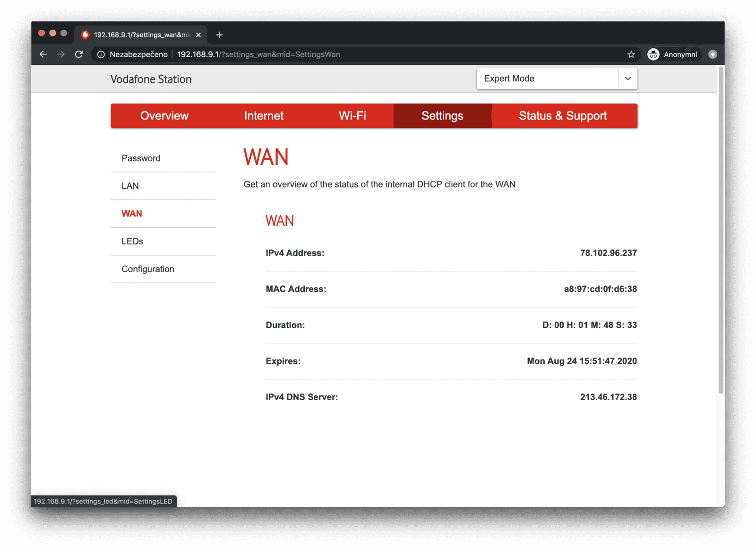Select WAN in the settings sidebar
Image resolution: width=756 pixels, height=548 pixels.
pyautogui.click(x=163, y=214)
